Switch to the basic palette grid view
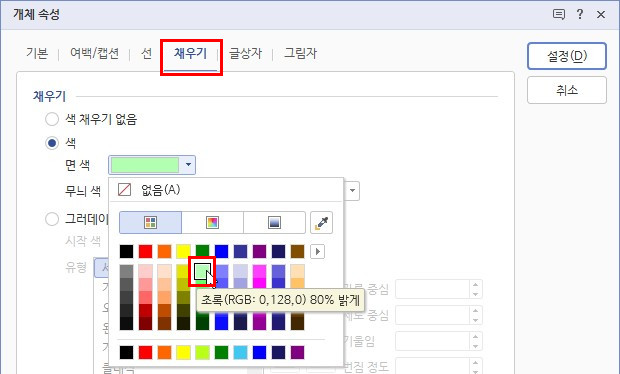This screenshot has width=620, height=374. point(151,223)
